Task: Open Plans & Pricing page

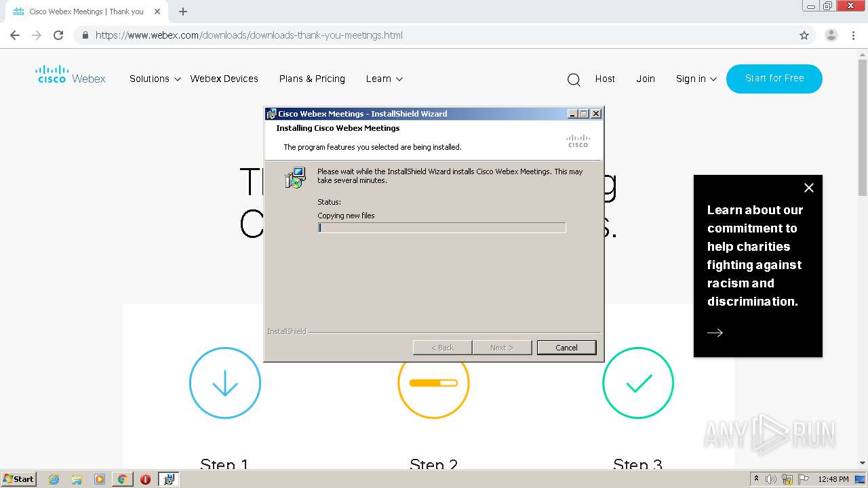Action: coord(312,79)
